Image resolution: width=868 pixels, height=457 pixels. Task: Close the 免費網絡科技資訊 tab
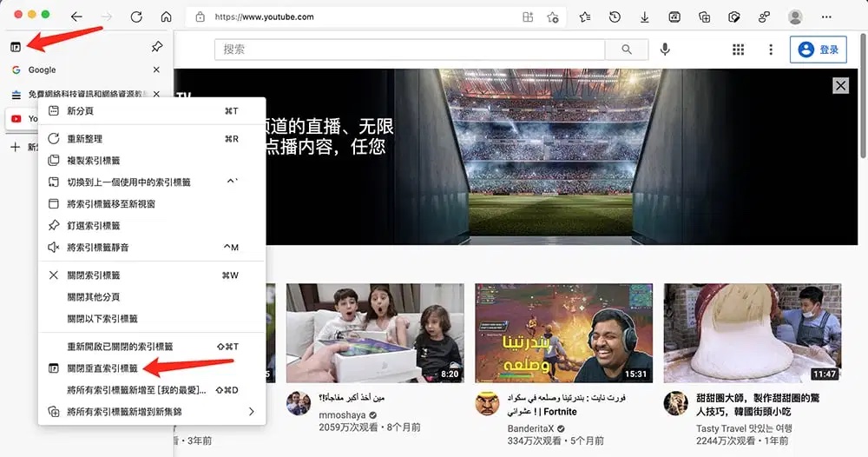156,94
